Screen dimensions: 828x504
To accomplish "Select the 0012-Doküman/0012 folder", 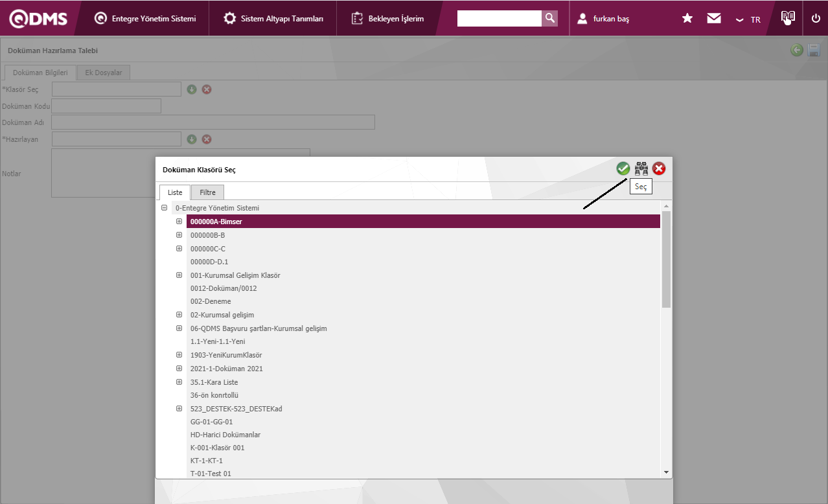I will pyautogui.click(x=224, y=288).
